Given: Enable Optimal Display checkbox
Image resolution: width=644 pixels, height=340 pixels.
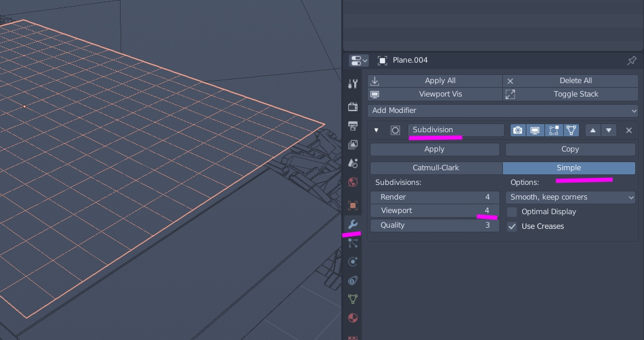Looking at the screenshot, I should click(x=512, y=212).
